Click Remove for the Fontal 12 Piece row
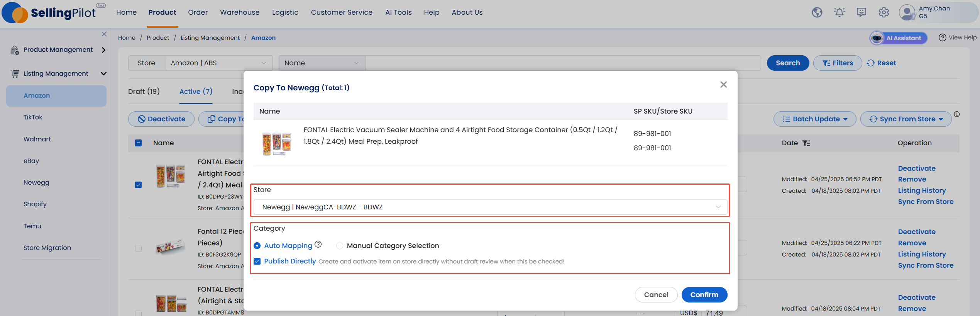The width and height of the screenshot is (980, 316). (912, 243)
